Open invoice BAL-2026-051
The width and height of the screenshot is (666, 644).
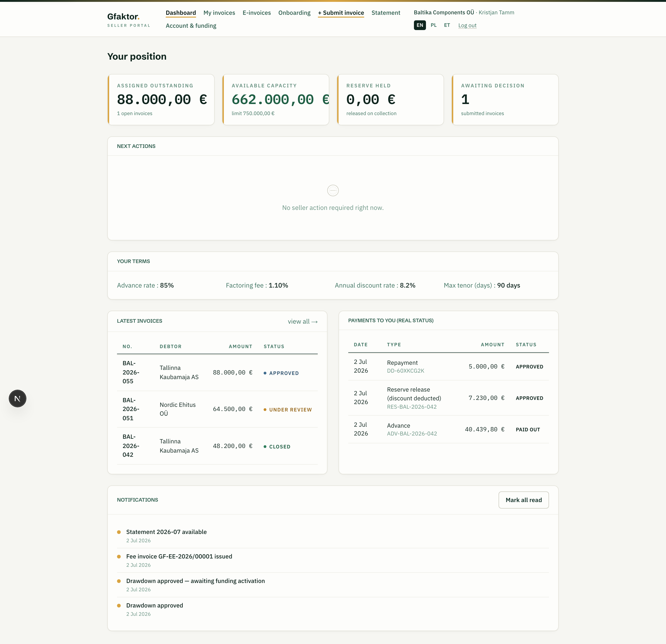(131, 409)
